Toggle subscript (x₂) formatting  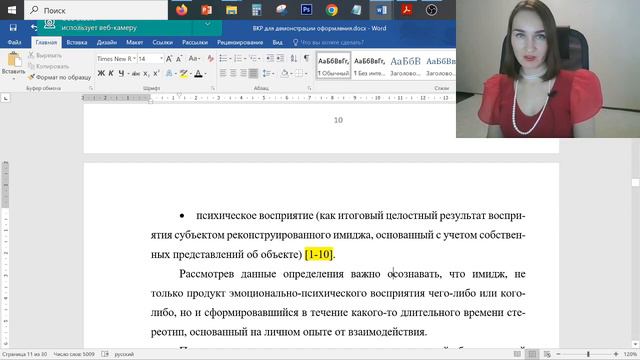146,73
